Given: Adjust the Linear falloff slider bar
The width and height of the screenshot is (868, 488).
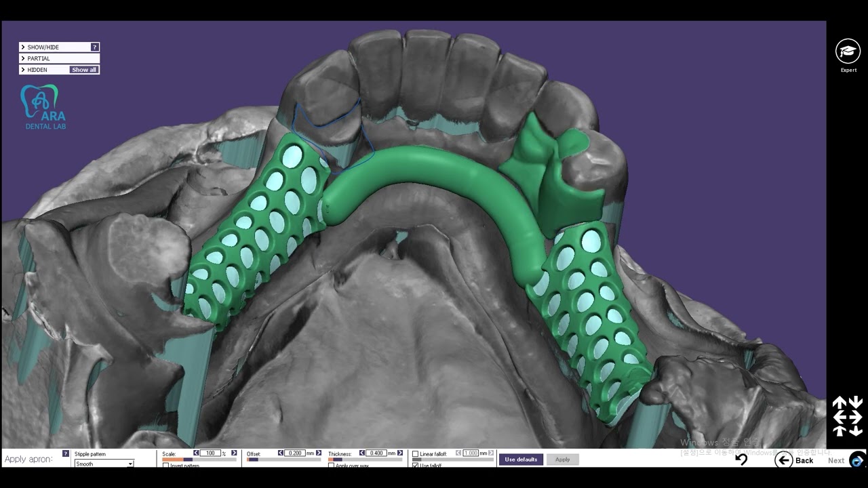Looking at the screenshot, I should 453,460.
